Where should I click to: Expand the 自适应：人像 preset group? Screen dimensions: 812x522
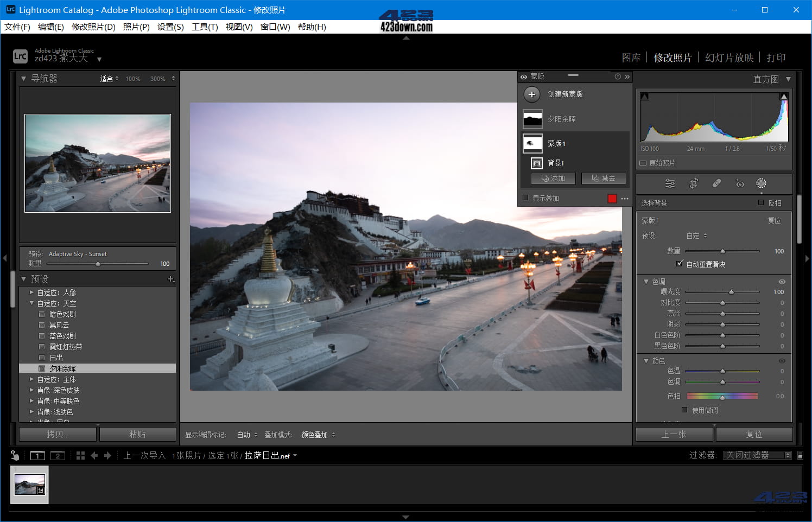(x=31, y=292)
